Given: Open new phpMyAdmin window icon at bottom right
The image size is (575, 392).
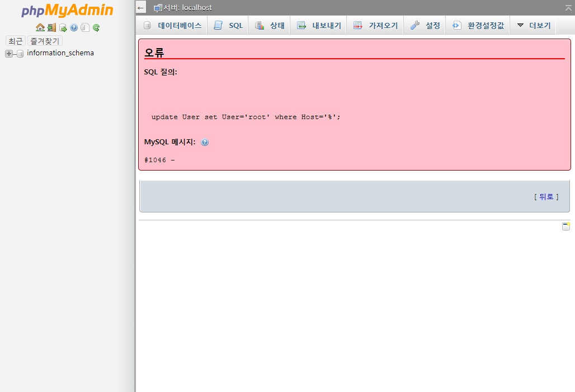Looking at the screenshot, I should (x=566, y=226).
